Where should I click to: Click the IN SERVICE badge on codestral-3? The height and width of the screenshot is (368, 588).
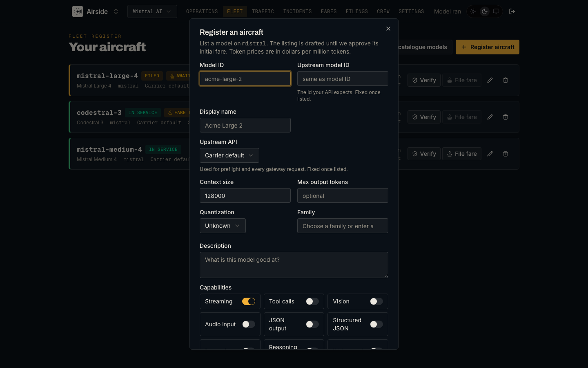pyautogui.click(x=143, y=112)
